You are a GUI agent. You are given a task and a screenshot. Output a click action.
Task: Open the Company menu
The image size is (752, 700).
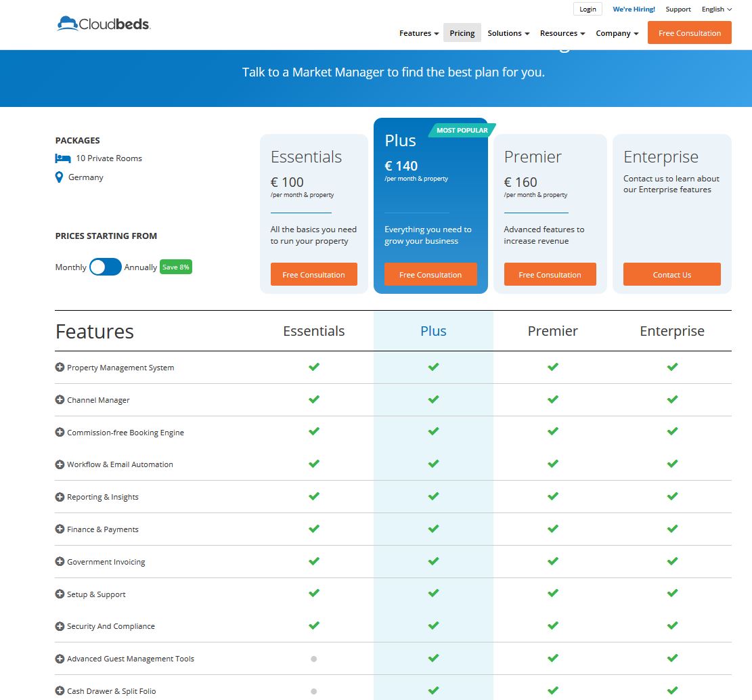pos(617,33)
